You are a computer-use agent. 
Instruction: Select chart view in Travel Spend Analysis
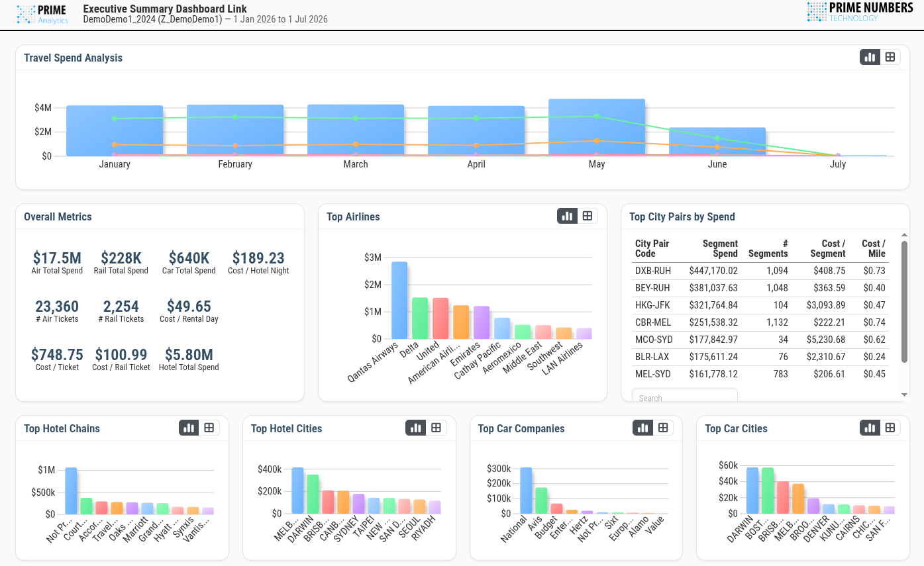[x=870, y=57]
